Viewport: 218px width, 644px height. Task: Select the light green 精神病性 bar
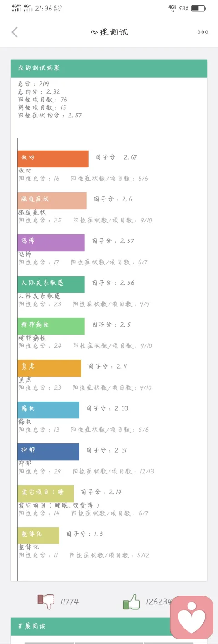tap(51, 326)
